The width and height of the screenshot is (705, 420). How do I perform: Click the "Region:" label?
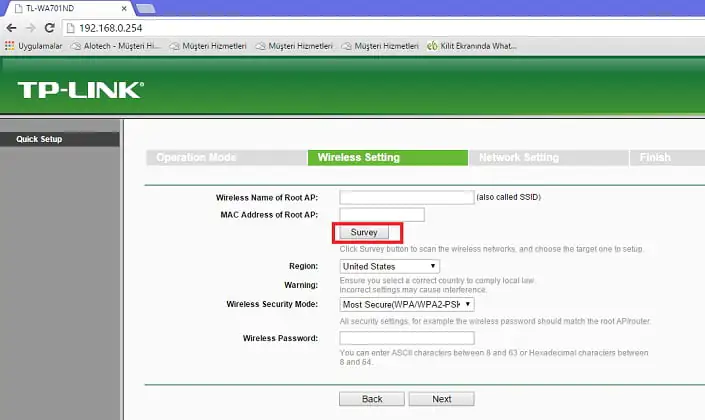pyautogui.click(x=303, y=266)
